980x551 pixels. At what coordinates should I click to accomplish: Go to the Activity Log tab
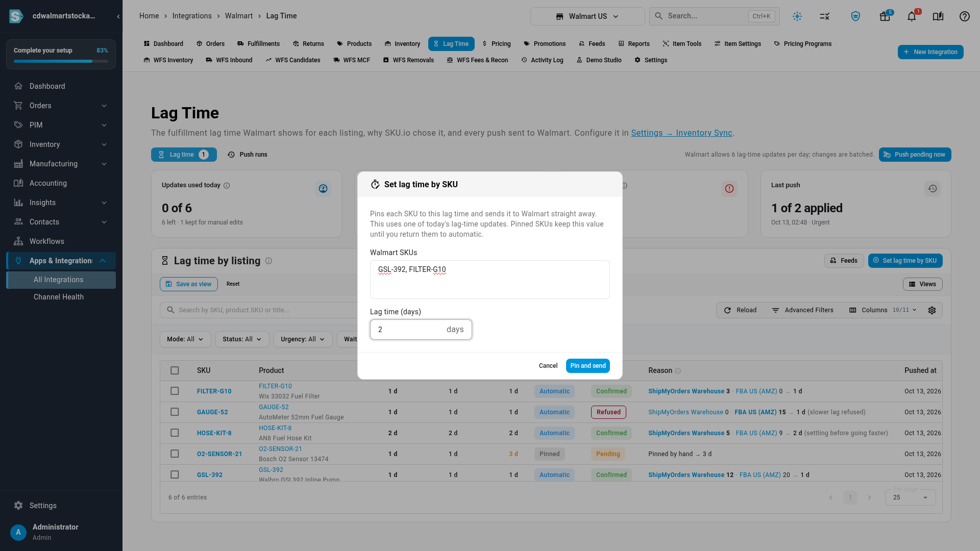pyautogui.click(x=542, y=60)
